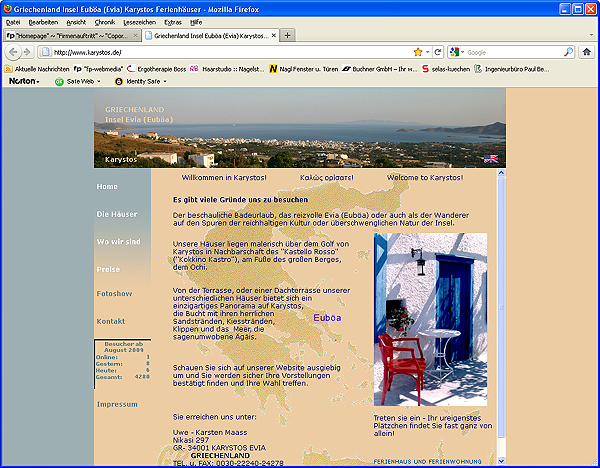
Task: Click the red chair terrace photo
Action: (430, 319)
